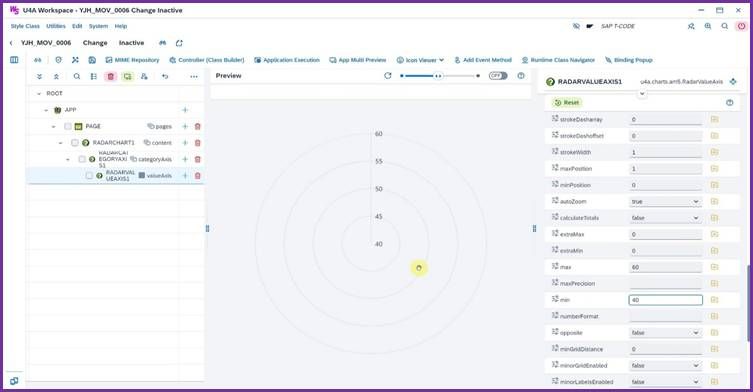The image size is (753, 392).
Task: Delete the categoryAxis row with trash icon
Action: (x=197, y=159)
